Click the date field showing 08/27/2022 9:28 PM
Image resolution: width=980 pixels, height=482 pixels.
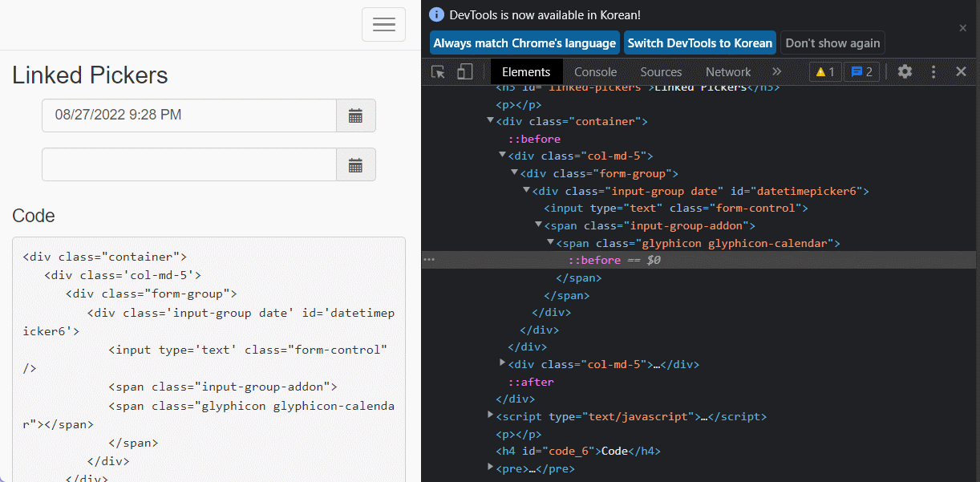189,116
